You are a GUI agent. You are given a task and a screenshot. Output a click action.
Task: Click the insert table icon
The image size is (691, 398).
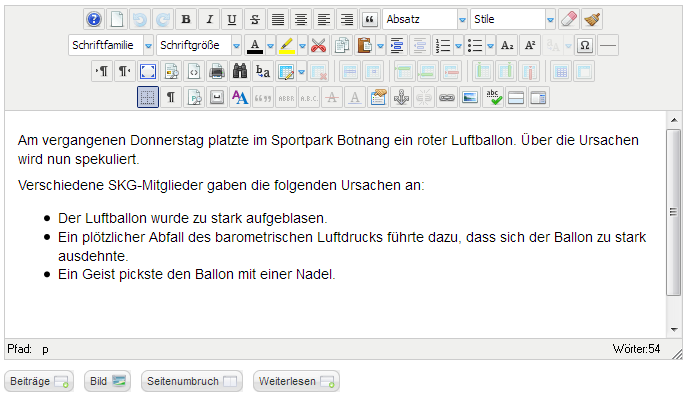286,71
